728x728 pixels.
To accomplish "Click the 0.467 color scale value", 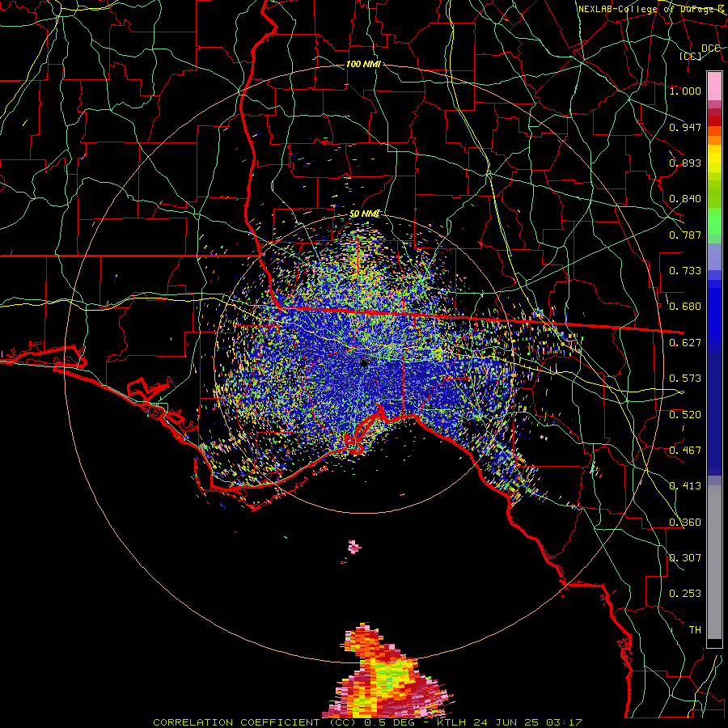I will [x=685, y=451].
